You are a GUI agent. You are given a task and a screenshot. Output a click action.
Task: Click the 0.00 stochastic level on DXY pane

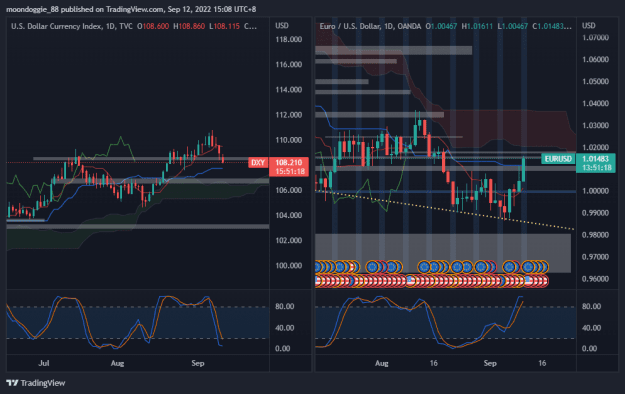[x=283, y=349]
